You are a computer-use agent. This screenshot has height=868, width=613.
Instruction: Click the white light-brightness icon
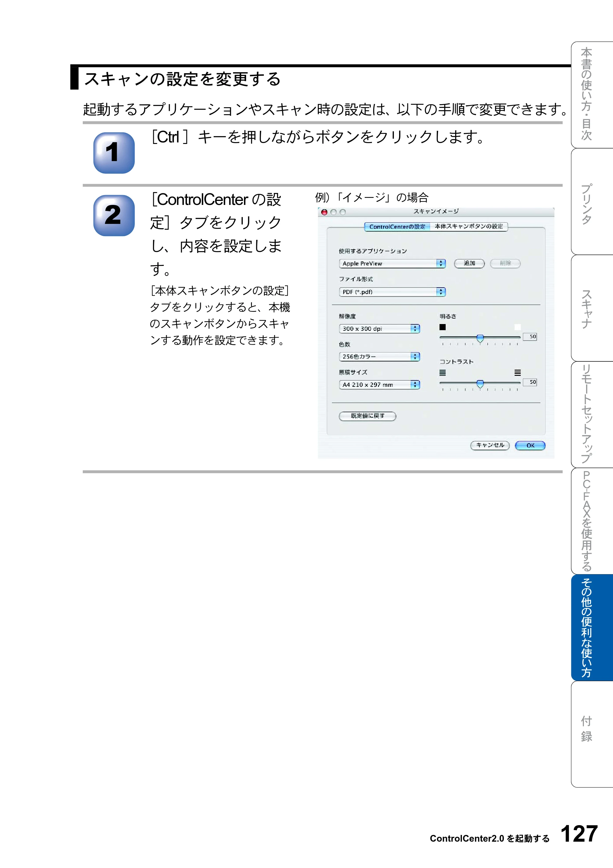coord(517,327)
